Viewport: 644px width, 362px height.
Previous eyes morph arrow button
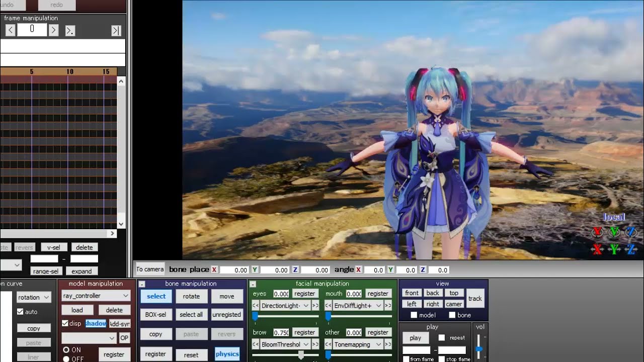pyautogui.click(x=256, y=305)
